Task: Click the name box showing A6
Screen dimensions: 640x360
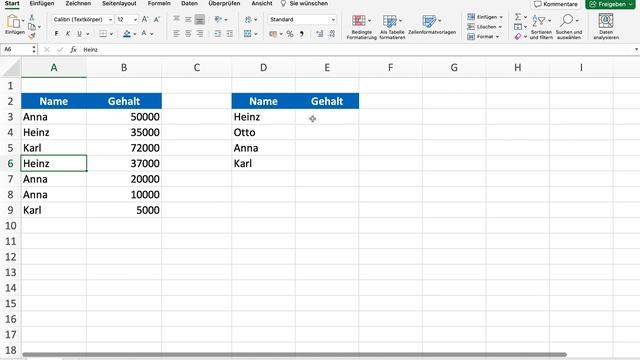Action: (19, 49)
